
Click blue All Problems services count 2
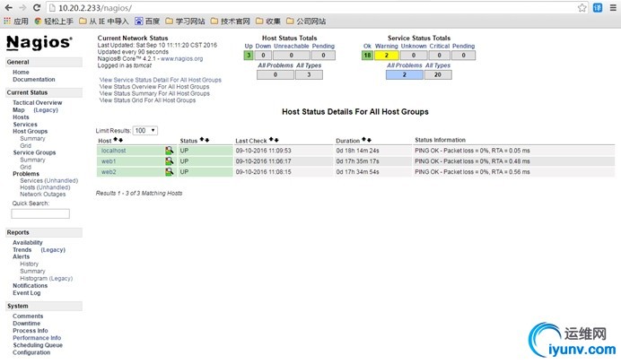(x=405, y=74)
